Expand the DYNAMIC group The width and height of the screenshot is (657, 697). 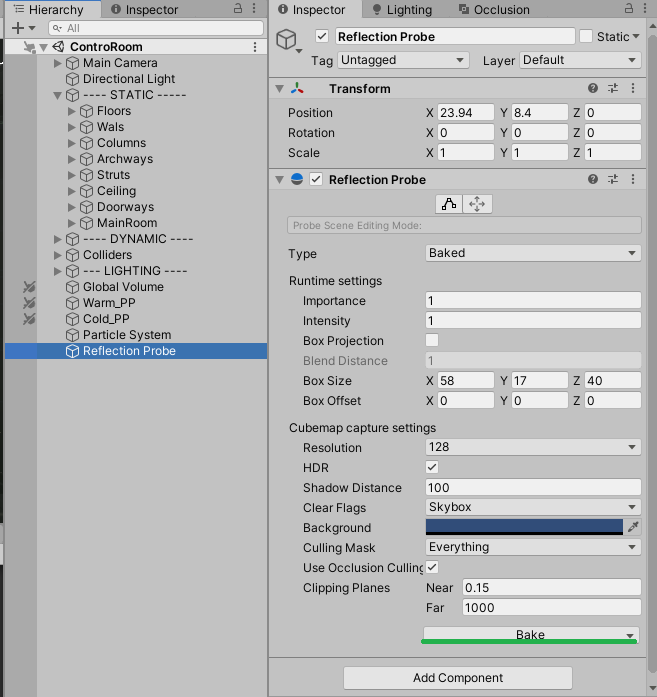[x=57, y=239]
